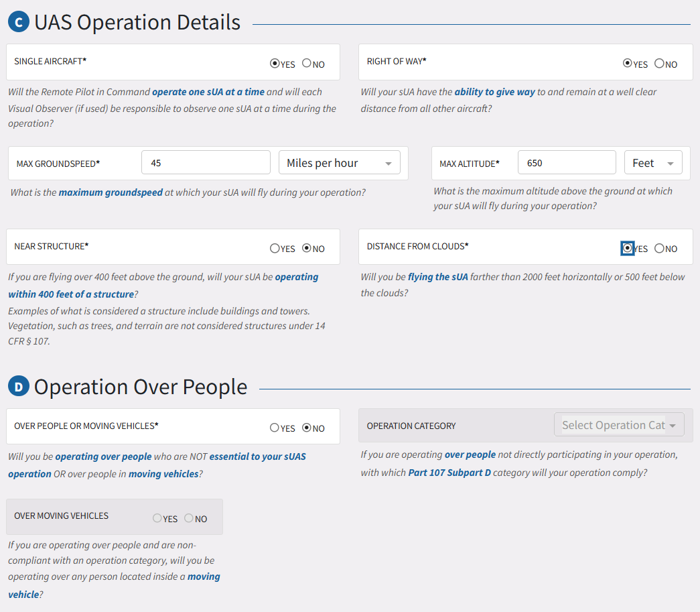This screenshot has width=700, height=612.
Task: Open the Feet altitude unit dropdown
Action: click(x=652, y=163)
